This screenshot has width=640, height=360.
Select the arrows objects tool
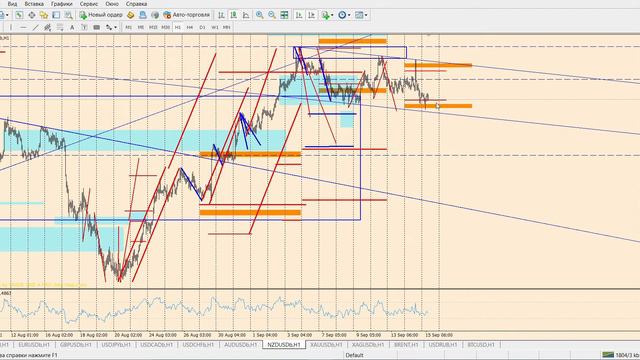tap(109, 27)
